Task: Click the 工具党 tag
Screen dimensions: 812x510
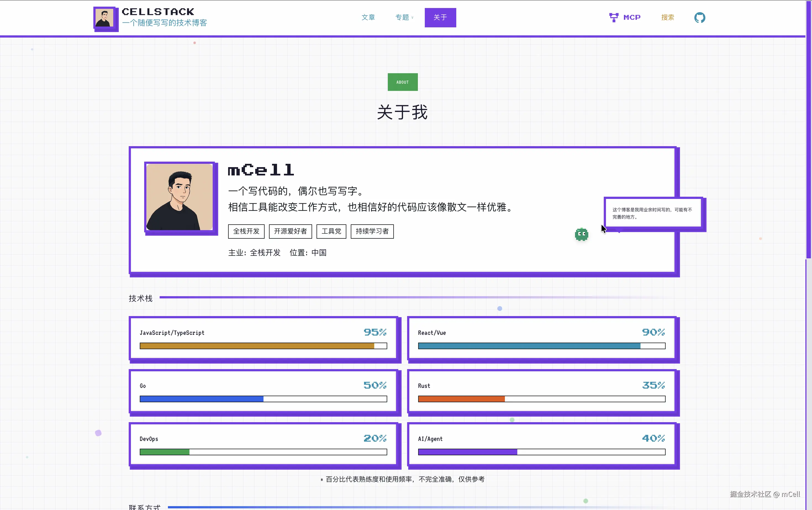Action: coord(331,232)
